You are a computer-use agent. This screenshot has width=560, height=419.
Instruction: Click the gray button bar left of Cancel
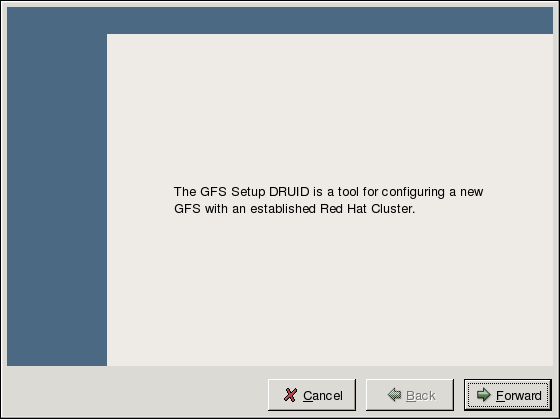pos(136,395)
